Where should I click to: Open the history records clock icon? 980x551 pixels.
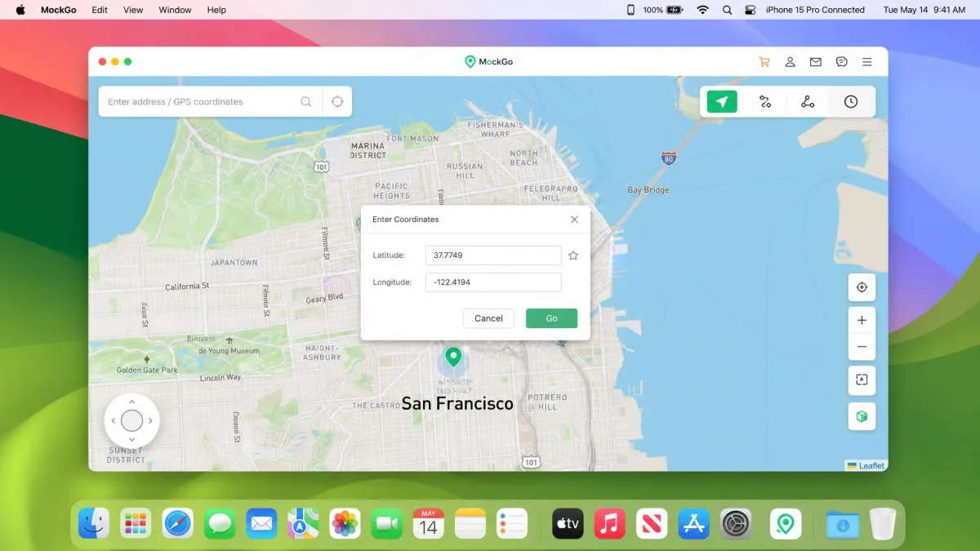tap(851, 102)
